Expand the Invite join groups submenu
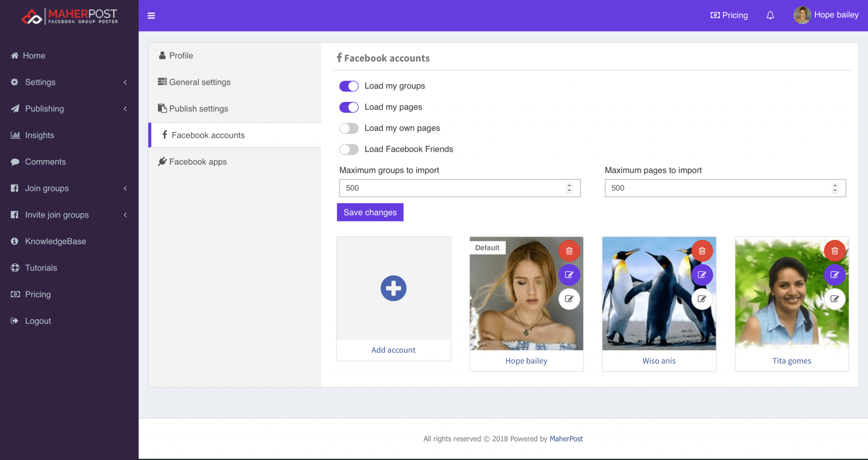The image size is (868, 460). point(57,215)
